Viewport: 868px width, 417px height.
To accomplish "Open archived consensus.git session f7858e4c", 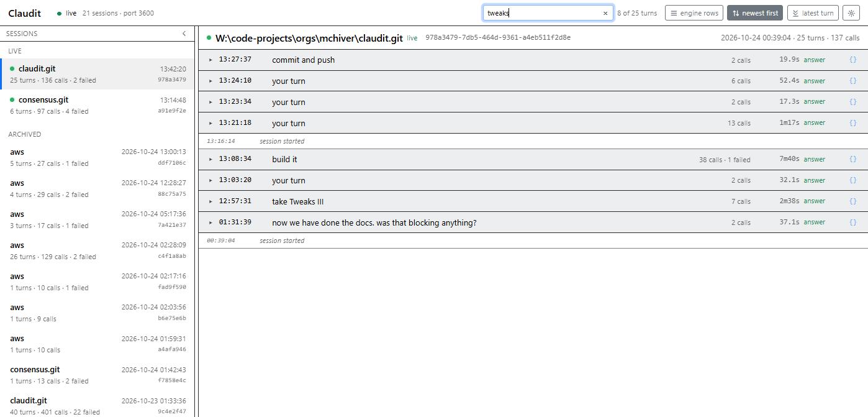I will coord(97,375).
